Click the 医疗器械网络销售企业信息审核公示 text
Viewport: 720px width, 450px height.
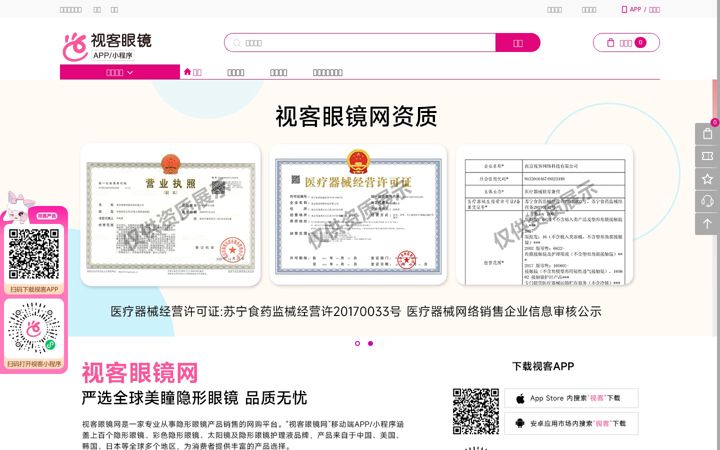pyautogui.click(x=504, y=311)
